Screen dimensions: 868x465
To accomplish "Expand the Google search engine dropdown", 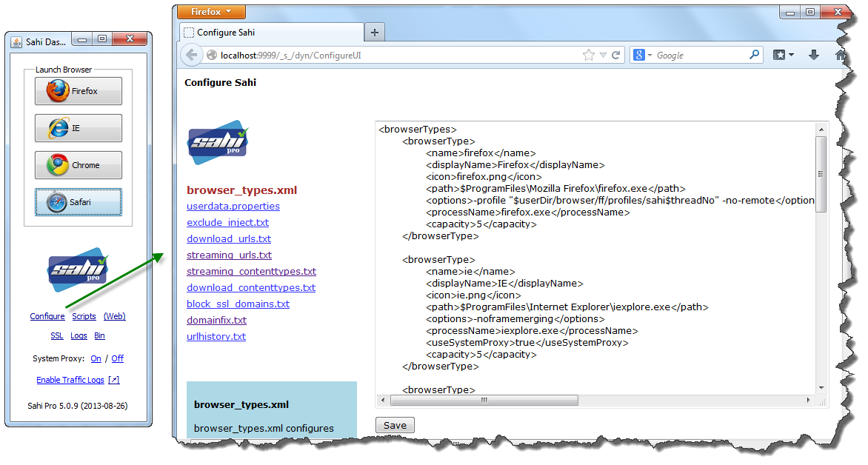I will click(x=642, y=55).
